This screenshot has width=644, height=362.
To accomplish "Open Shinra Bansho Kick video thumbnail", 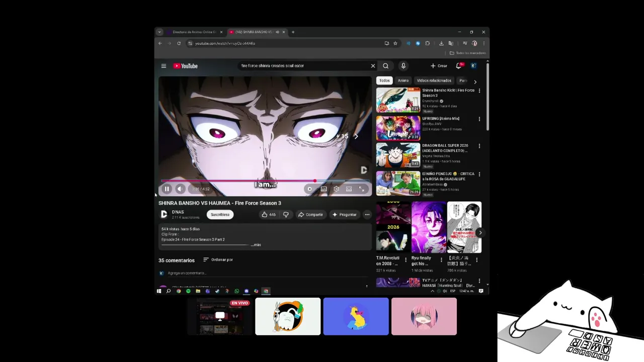I will [398, 100].
